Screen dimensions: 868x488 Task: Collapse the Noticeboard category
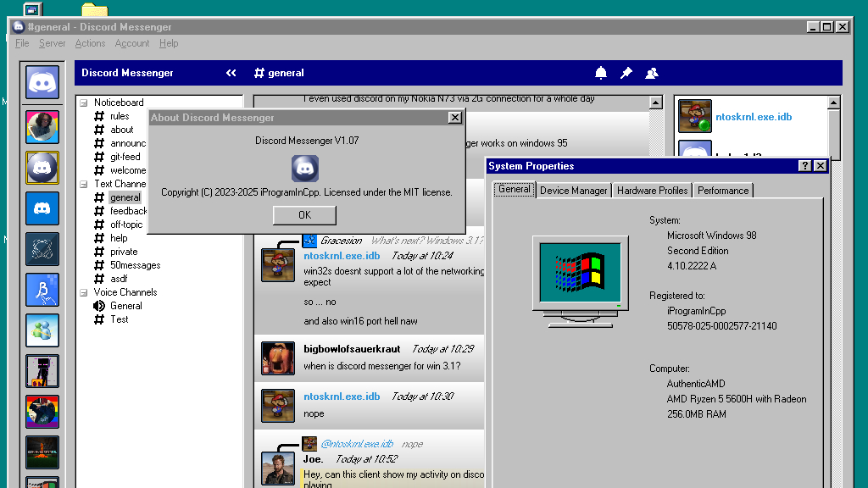84,103
